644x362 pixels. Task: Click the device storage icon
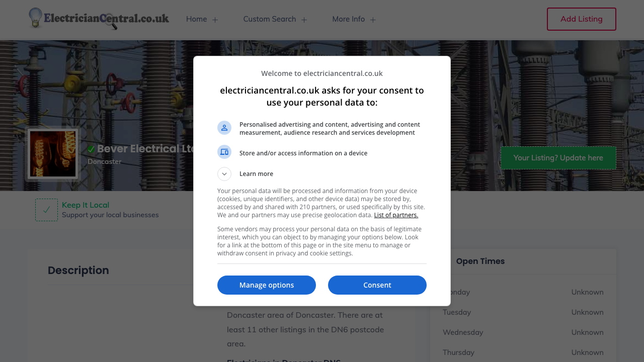(x=224, y=152)
